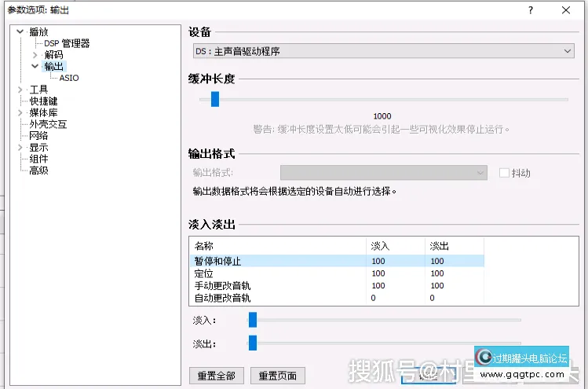The height and width of the screenshot is (389, 588).
Task: Open the 解码 settings page
Action: point(53,55)
